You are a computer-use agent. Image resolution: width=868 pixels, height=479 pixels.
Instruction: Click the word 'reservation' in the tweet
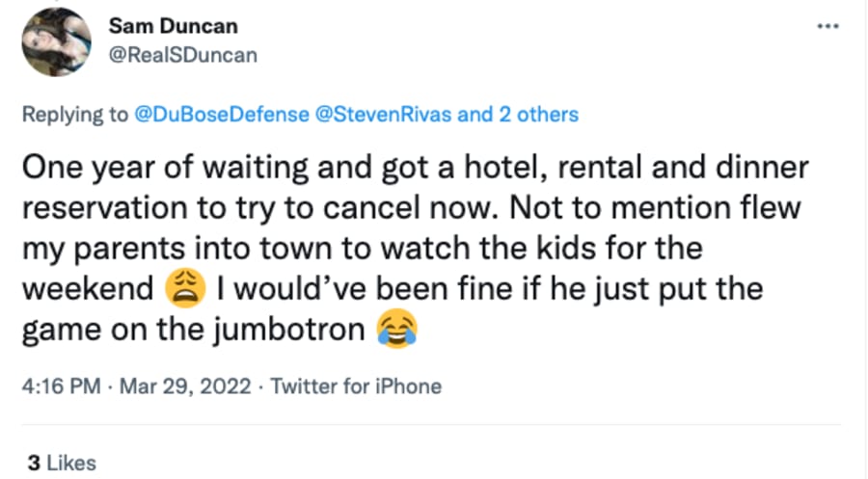click(x=104, y=208)
